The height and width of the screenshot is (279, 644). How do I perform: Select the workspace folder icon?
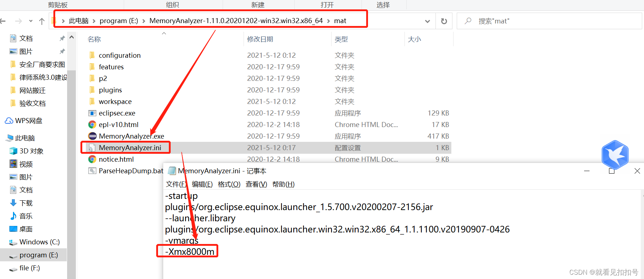tap(92, 101)
